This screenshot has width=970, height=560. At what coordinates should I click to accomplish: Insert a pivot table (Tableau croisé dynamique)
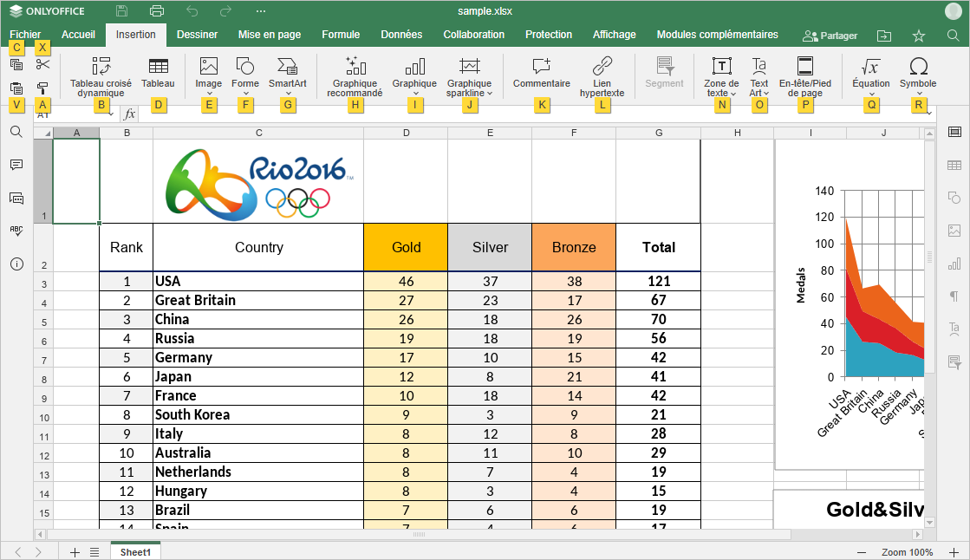coord(101,74)
